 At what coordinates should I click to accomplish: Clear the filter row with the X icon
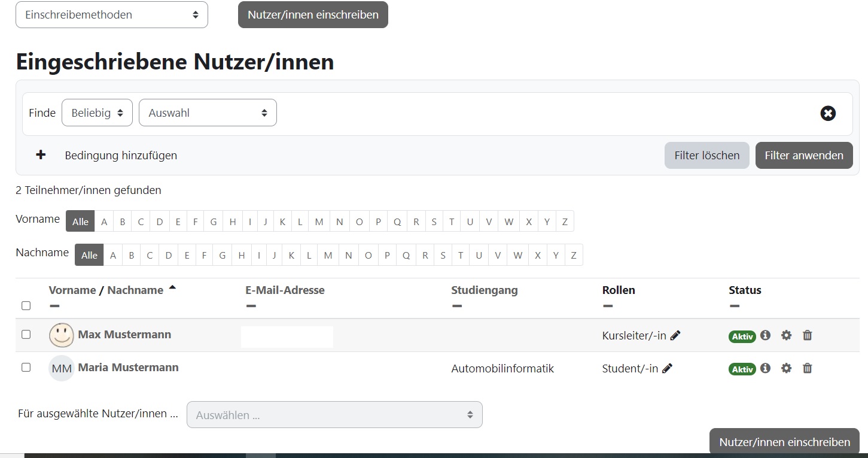(x=828, y=113)
